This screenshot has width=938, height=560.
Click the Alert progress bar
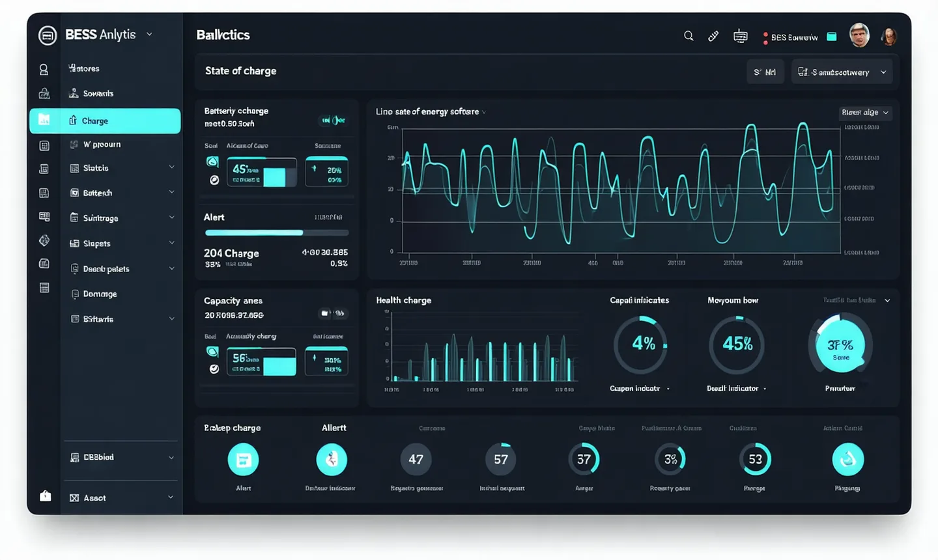(x=277, y=232)
